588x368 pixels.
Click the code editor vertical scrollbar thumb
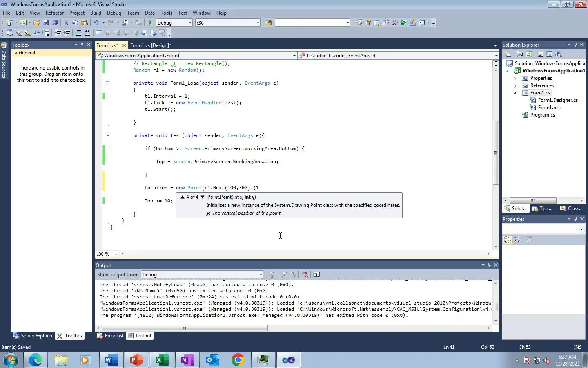pyautogui.click(x=496, y=153)
